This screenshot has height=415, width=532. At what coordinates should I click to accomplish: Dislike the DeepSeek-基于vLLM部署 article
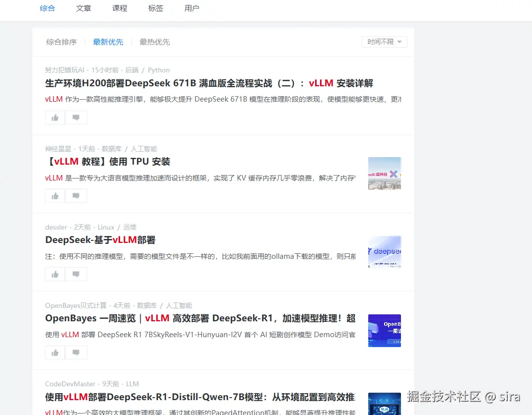coord(76,274)
